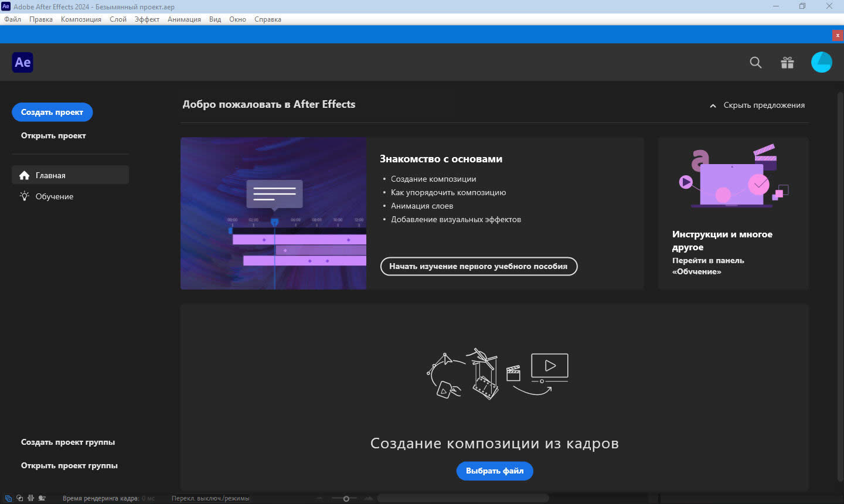Screen dimensions: 844x504
Task: Open the search magnifier icon
Action: [x=755, y=63]
